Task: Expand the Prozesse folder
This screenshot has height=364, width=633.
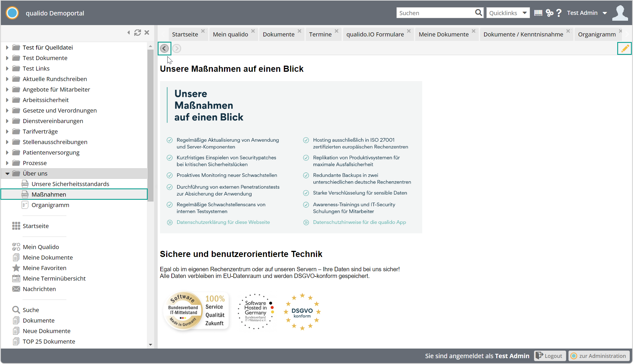Action: [x=7, y=163]
